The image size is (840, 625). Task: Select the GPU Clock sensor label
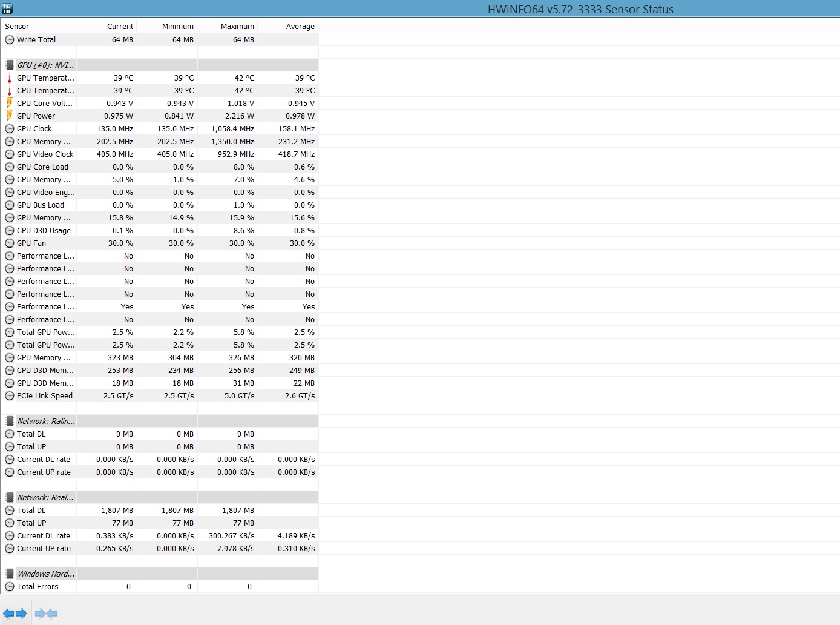click(x=34, y=129)
